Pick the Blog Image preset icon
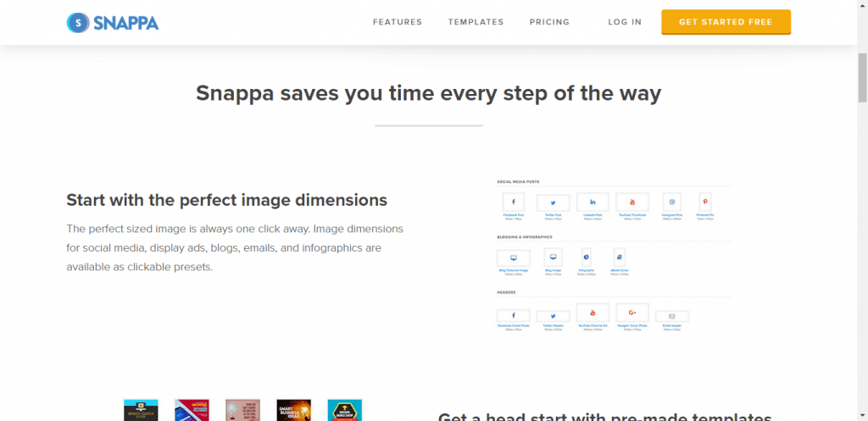 [553, 258]
